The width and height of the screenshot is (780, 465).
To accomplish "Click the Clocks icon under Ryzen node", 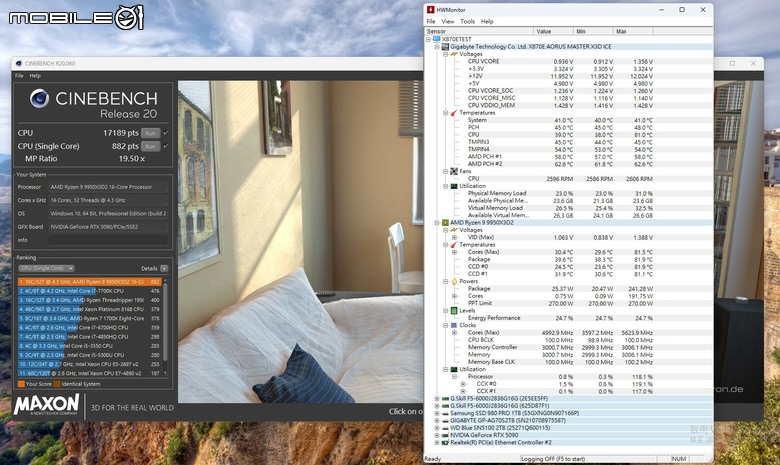I will [x=454, y=325].
